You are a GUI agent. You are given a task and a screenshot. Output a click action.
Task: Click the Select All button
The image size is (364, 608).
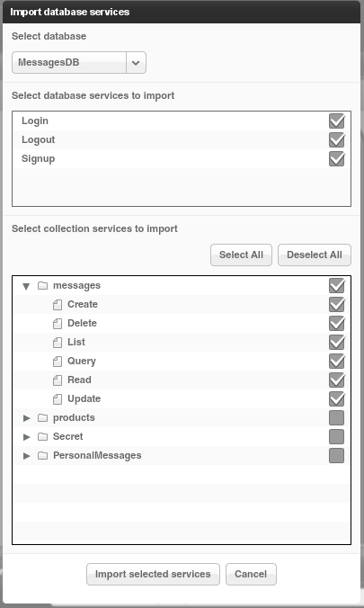(x=241, y=255)
